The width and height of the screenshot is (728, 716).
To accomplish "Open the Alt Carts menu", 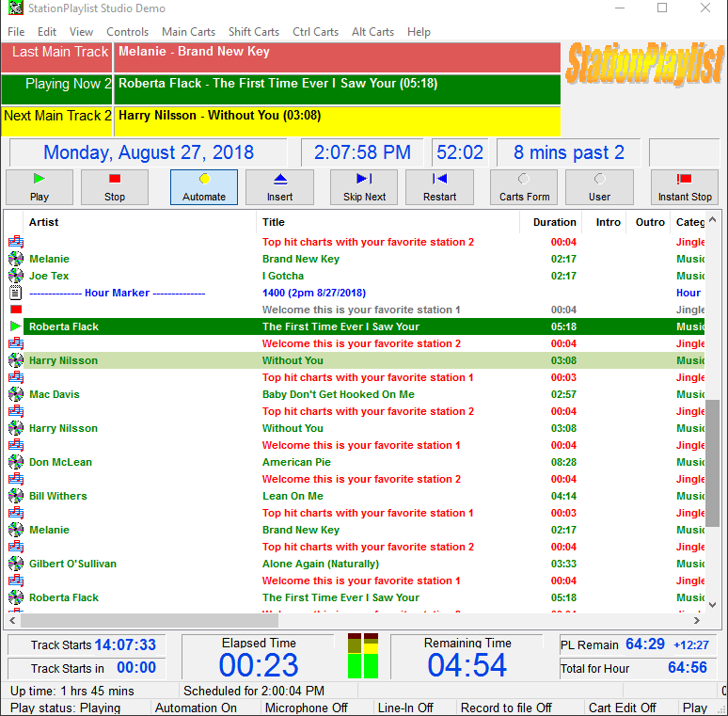I will 372,32.
